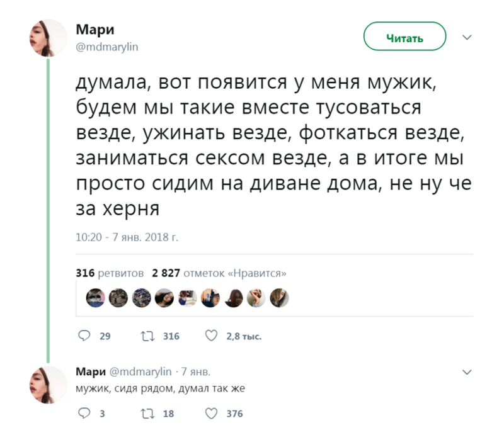Like the main tweet with heart icon
Viewport: 504px width, 425px height.
pos(212,336)
